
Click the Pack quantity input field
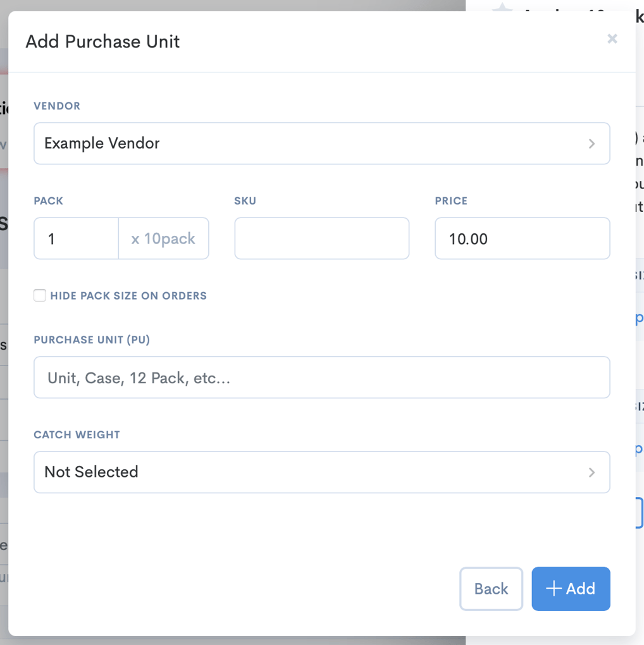click(76, 238)
